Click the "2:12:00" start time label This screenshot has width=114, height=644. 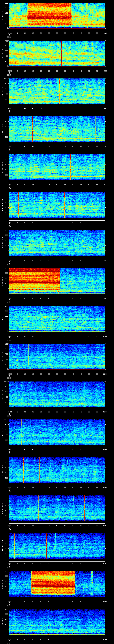(x=9, y=450)
